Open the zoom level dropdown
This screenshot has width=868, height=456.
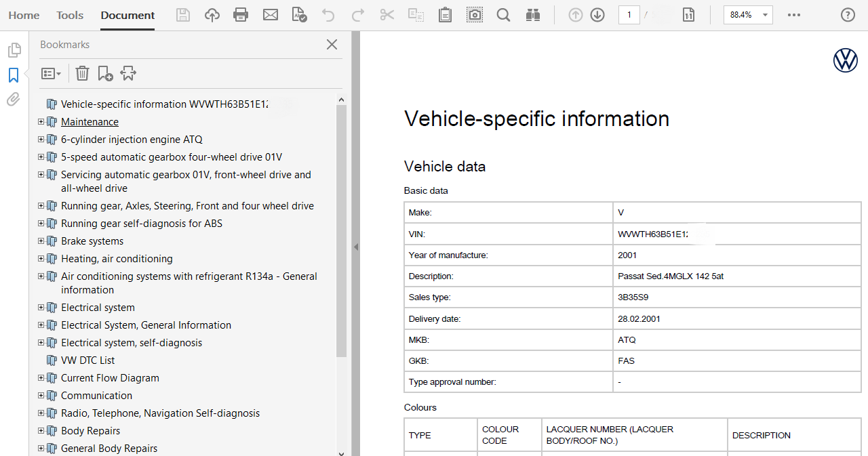pos(765,15)
